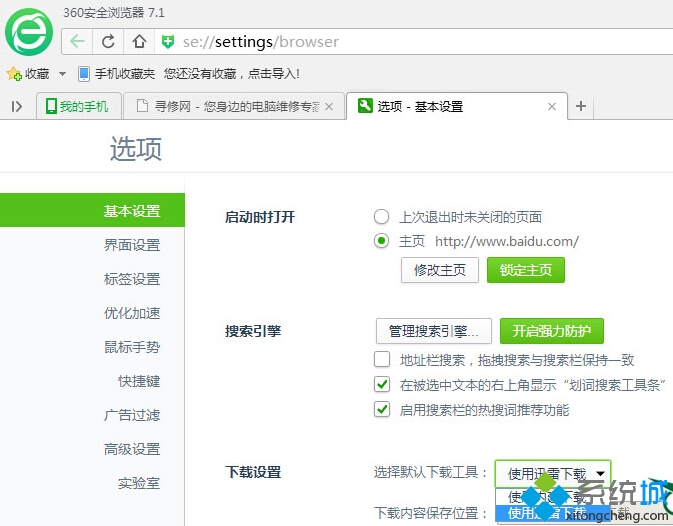Click the green security shield icon
Image resolution: width=673 pixels, height=526 pixels.
pyautogui.click(x=168, y=42)
